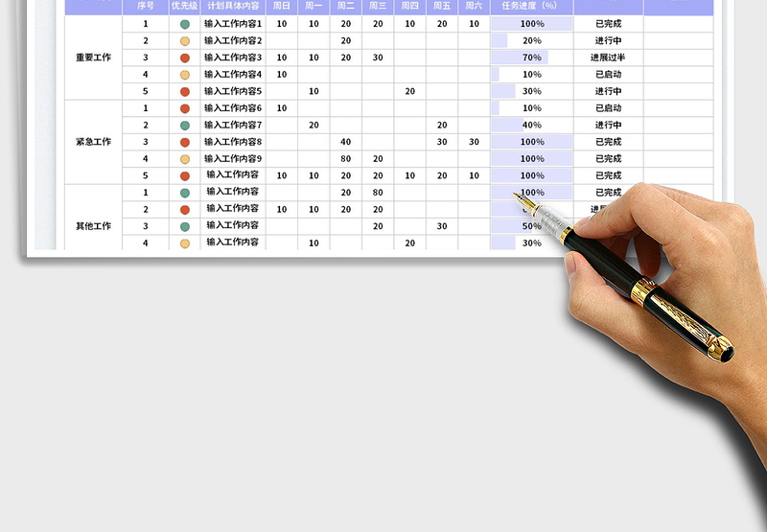The width and height of the screenshot is (767, 532).
Task: Select 已完成 status for 输入工作内容8
Action: (608, 142)
